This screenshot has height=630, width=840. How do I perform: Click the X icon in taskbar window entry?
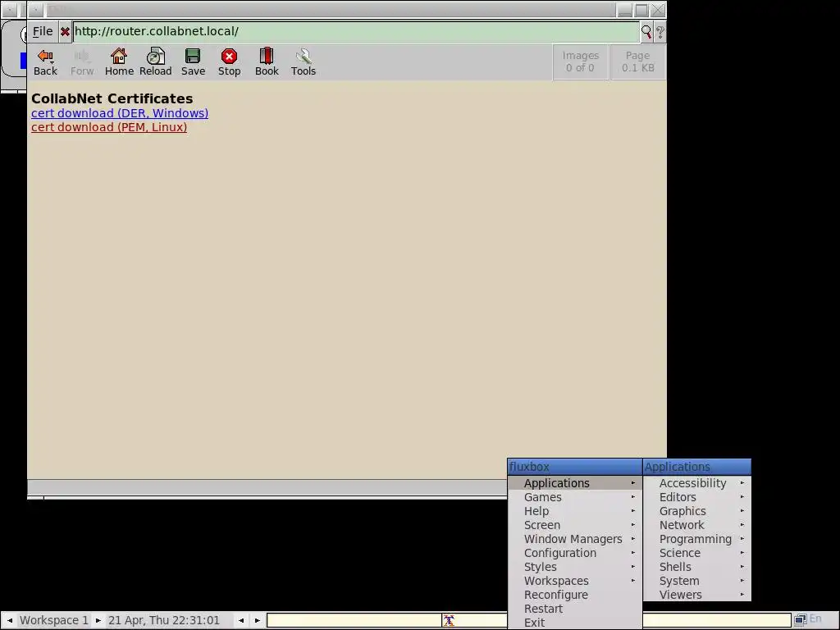(x=449, y=620)
